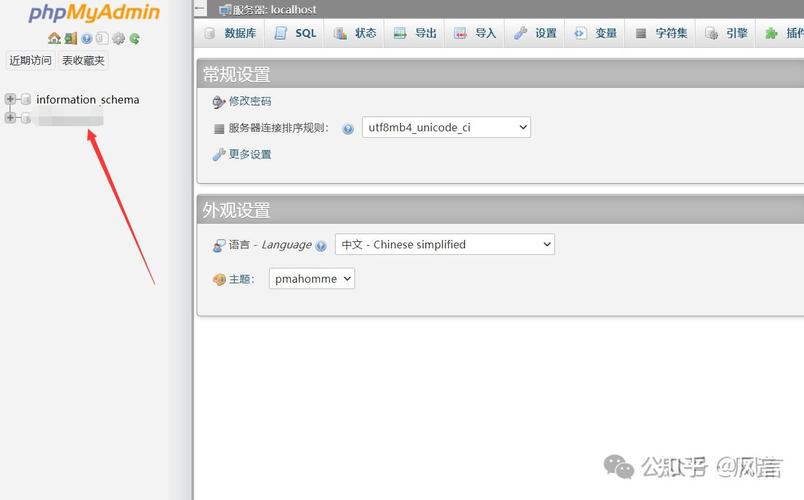804x500 pixels.
Task: Click the information_schema database icon
Action: pyautogui.click(x=26, y=99)
